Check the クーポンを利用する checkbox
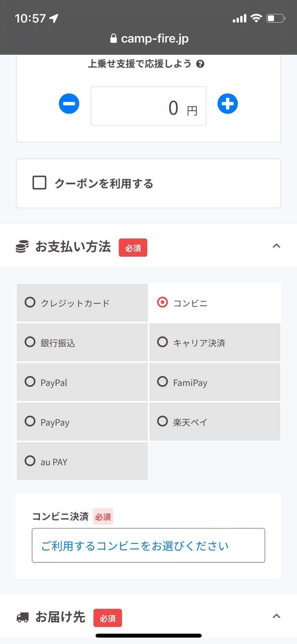Screen dimensions: 297x644 tap(39, 183)
